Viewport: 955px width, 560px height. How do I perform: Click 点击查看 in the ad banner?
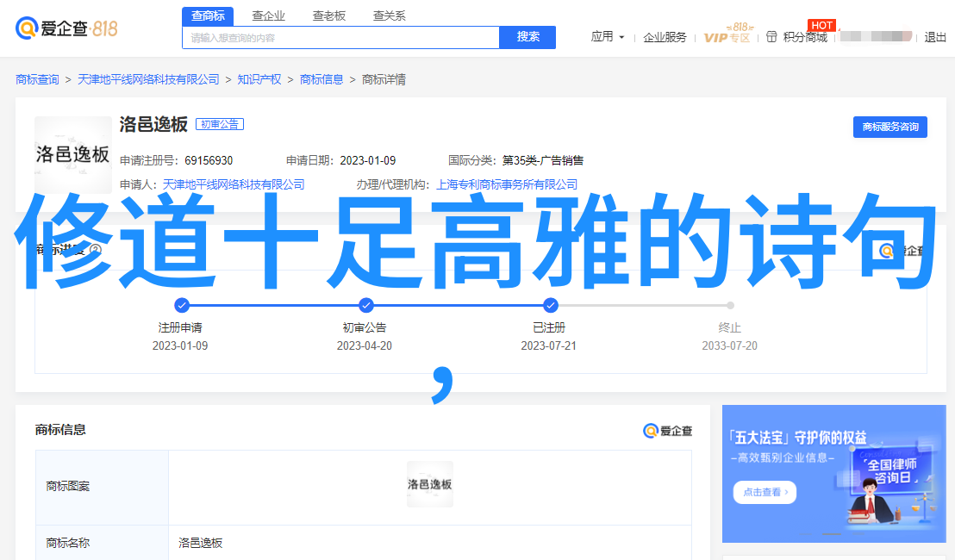tap(765, 492)
